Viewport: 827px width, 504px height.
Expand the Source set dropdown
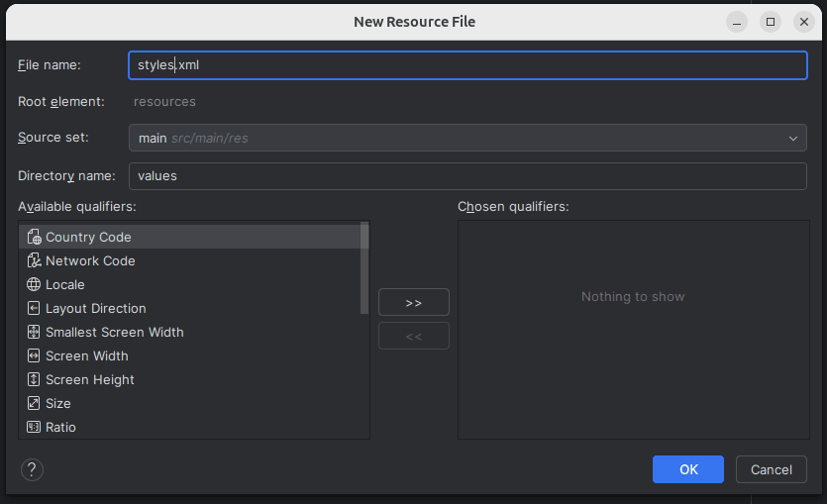[467, 138]
